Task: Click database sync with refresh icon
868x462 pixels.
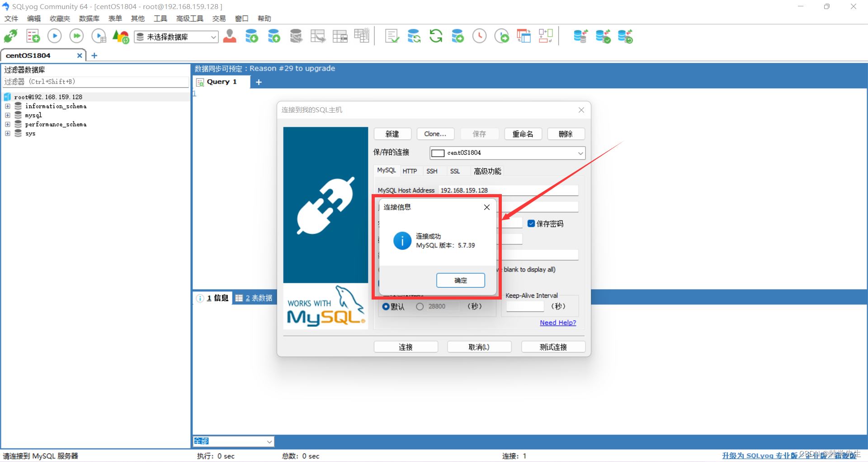Action: point(625,36)
